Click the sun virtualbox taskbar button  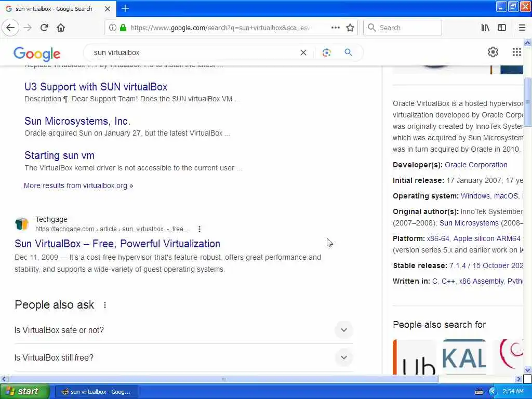(x=96, y=392)
